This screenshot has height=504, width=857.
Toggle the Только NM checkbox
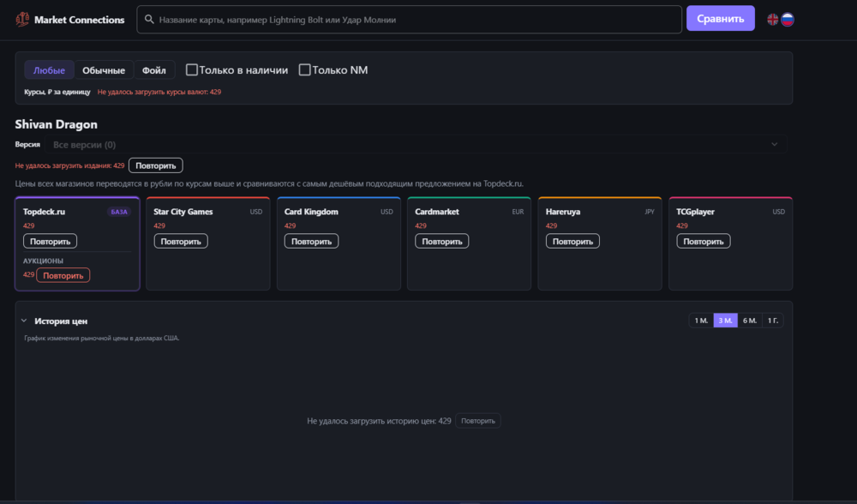[x=304, y=70]
